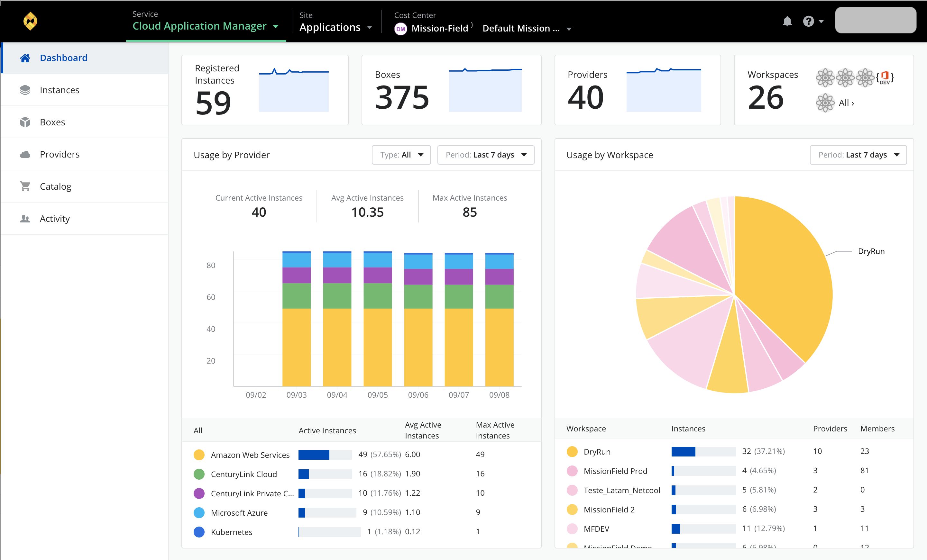Screen dimensions: 927x560
Task: Open the Providers 40 summary card
Action: point(637,90)
